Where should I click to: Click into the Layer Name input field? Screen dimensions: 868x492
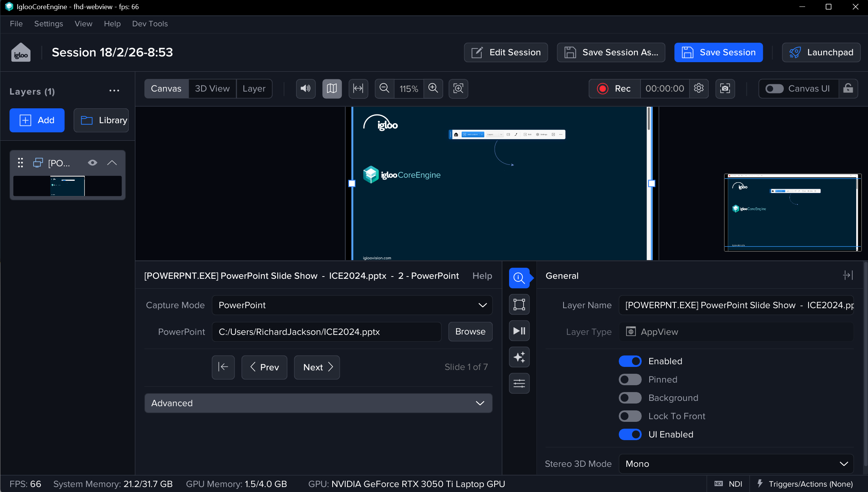tap(736, 305)
